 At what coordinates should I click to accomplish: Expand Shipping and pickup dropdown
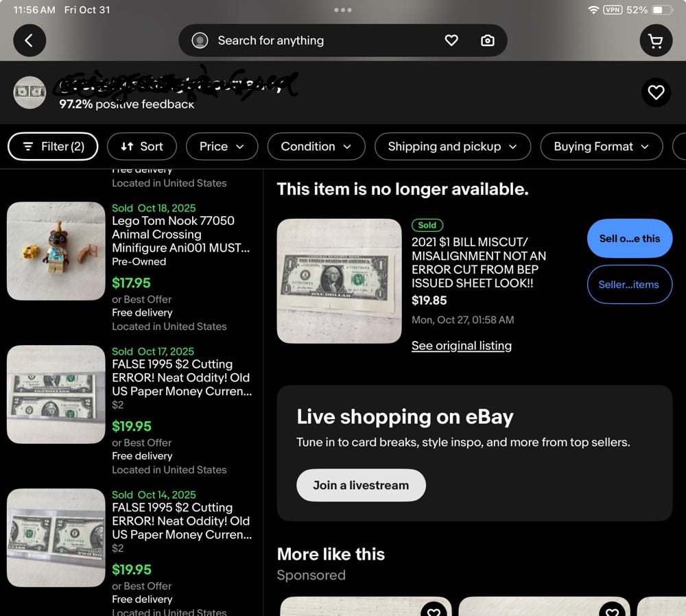452,146
